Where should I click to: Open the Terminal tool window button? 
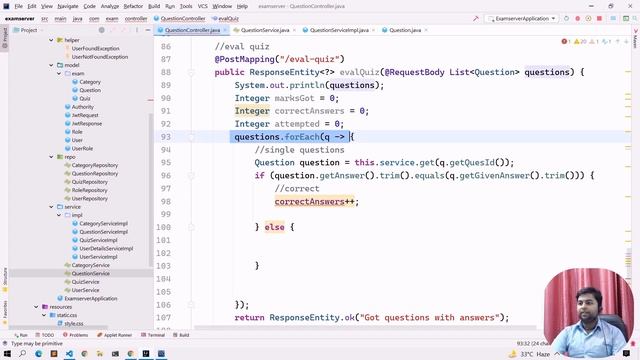(153, 335)
